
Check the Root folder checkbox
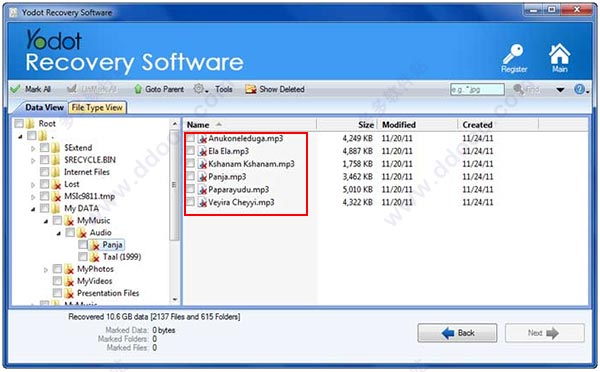[19, 124]
